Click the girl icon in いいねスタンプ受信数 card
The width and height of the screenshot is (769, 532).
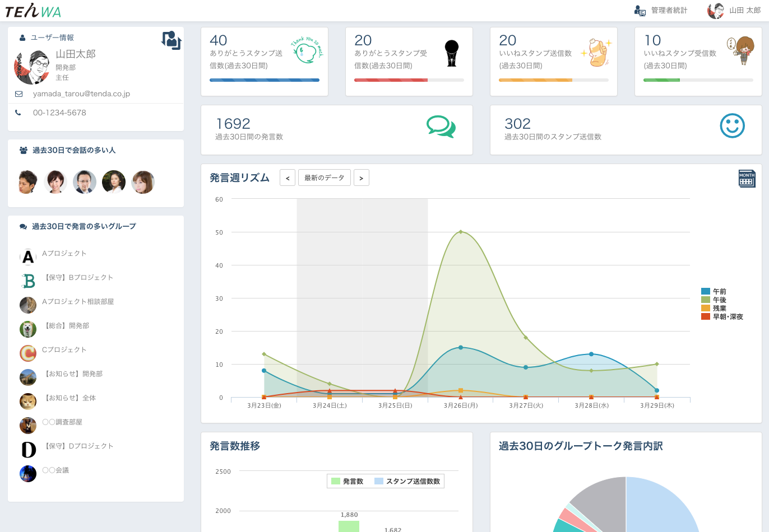click(740, 50)
